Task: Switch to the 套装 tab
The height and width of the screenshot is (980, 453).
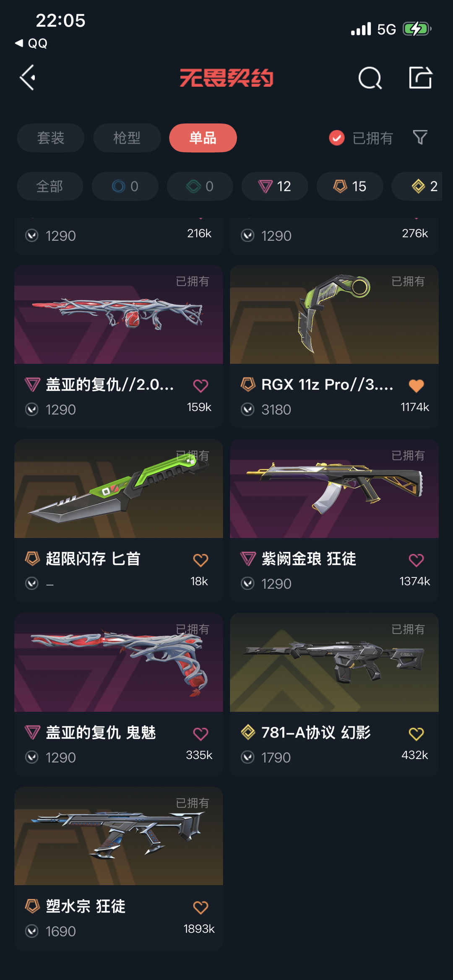Action: tap(51, 138)
